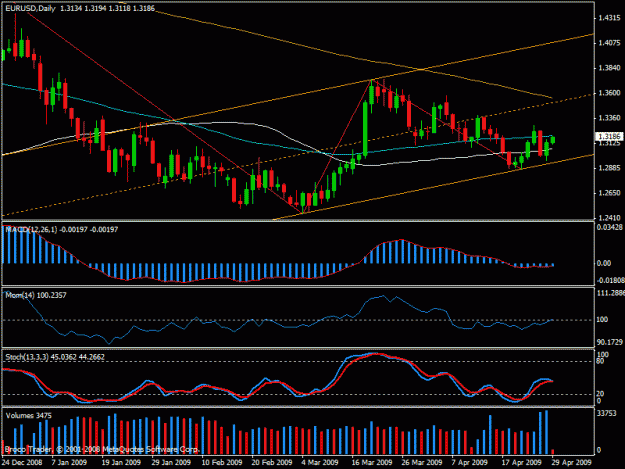Select the -0.01808 MACD scale value
Image resolution: width=625 pixels, height=469 pixels.
(610, 281)
